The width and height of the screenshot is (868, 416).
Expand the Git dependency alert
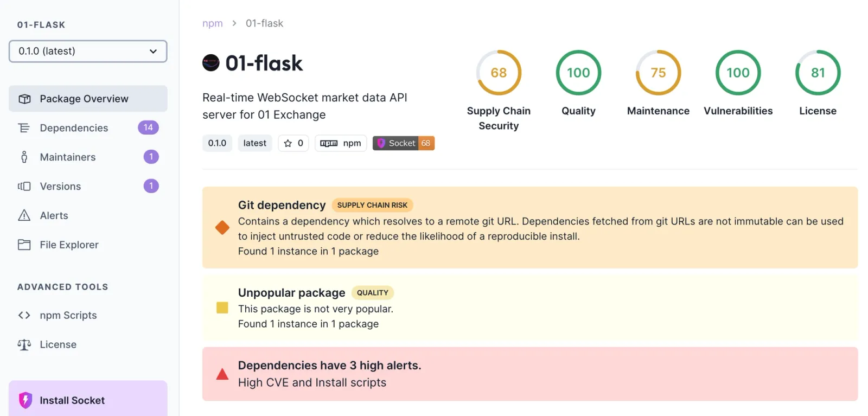click(530, 227)
